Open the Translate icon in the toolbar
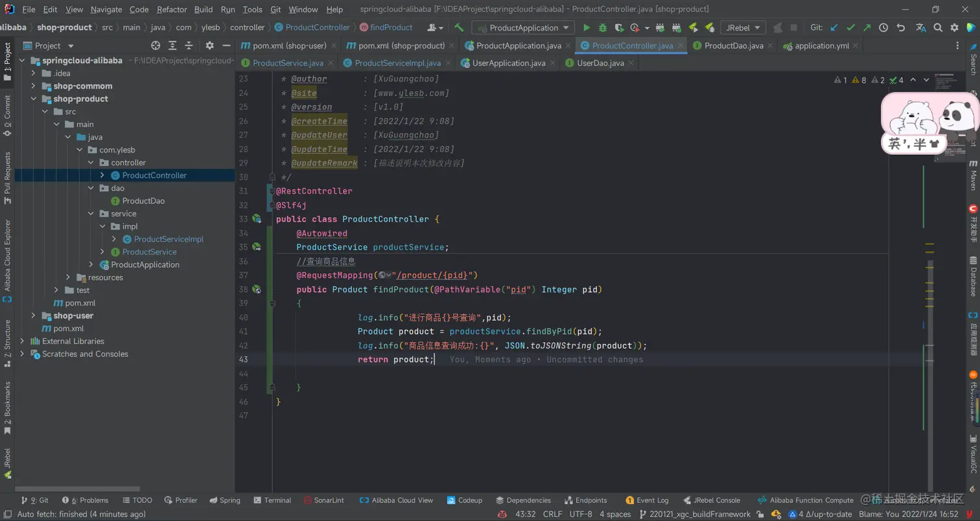 [x=920, y=28]
